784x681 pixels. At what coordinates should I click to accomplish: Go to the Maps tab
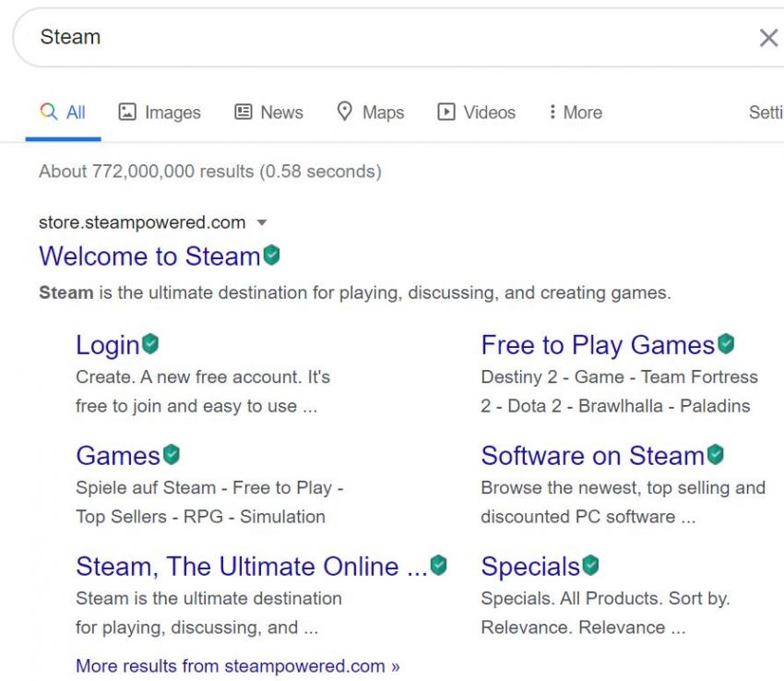coord(371,112)
